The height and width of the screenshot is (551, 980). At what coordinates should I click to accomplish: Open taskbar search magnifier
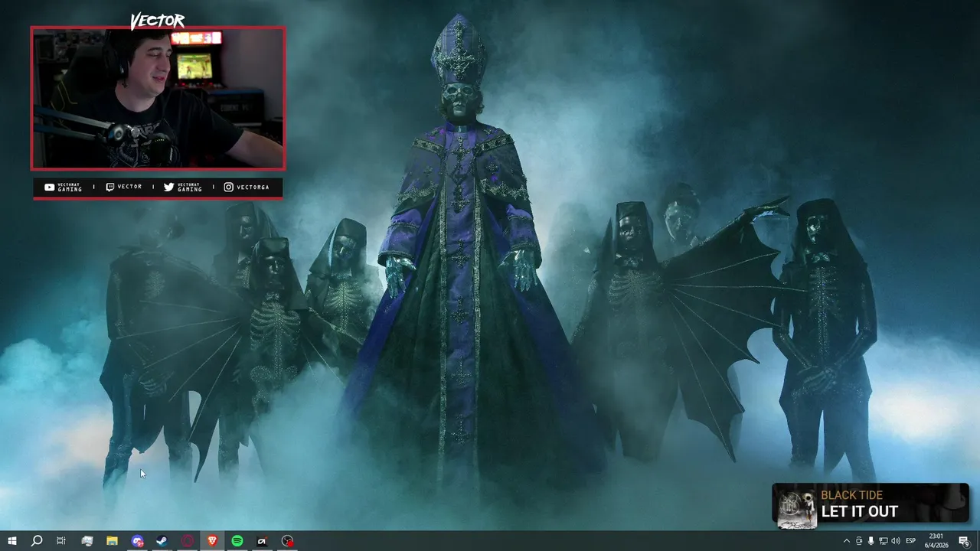pyautogui.click(x=36, y=541)
